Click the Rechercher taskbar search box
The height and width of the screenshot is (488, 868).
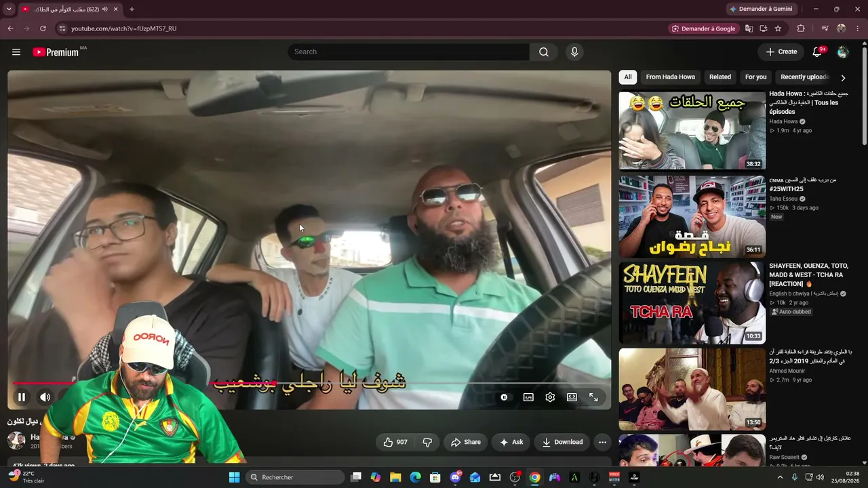[x=294, y=477]
